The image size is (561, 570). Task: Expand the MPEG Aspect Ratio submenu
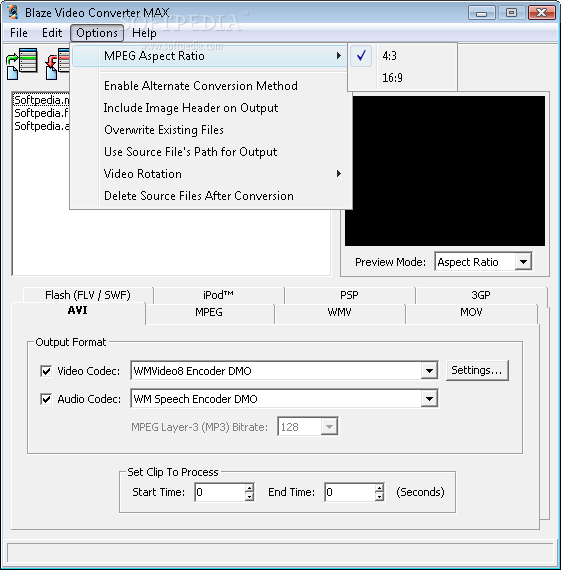pos(211,56)
